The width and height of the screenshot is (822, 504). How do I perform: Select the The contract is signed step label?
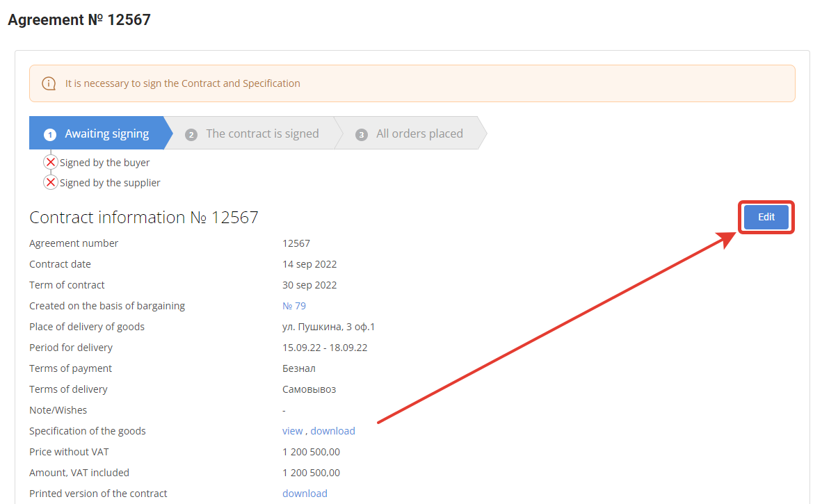262,133
